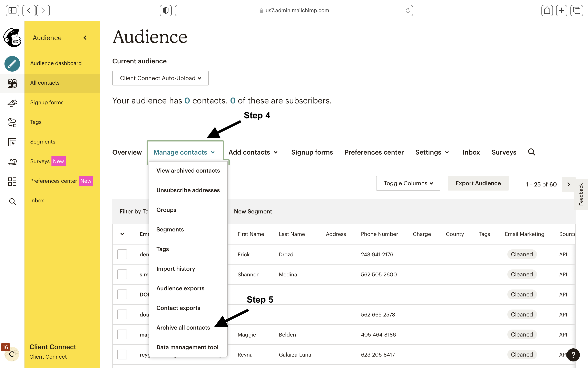Viewport: 588px width, 368px height.
Task: Select Groups from Manage contacts menu
Action: pos(188,210)
